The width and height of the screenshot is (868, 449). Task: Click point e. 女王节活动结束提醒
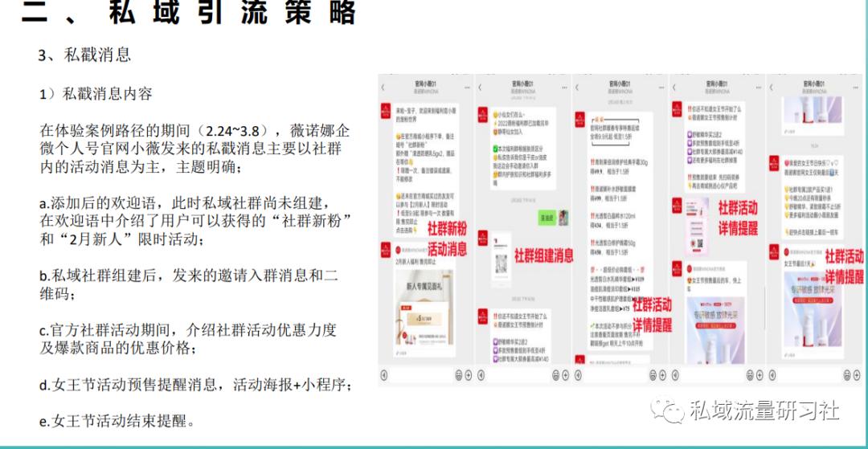[x=117, y=421]
